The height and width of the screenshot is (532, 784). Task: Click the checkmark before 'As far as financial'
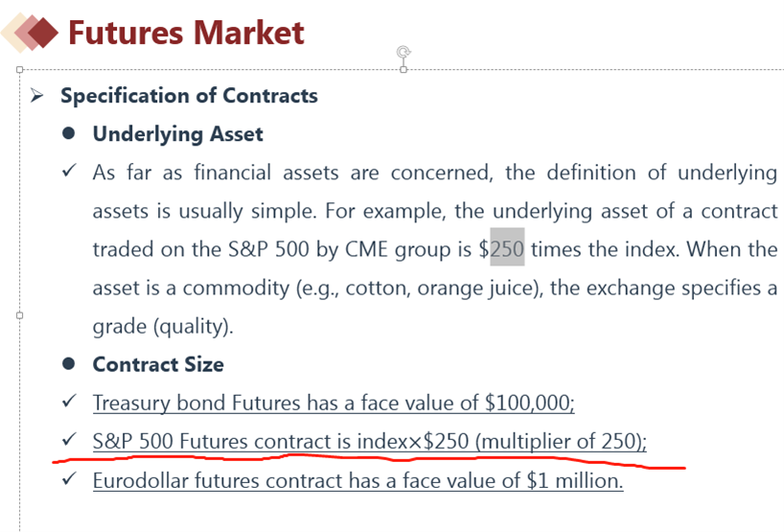click(x=69, y=171)
